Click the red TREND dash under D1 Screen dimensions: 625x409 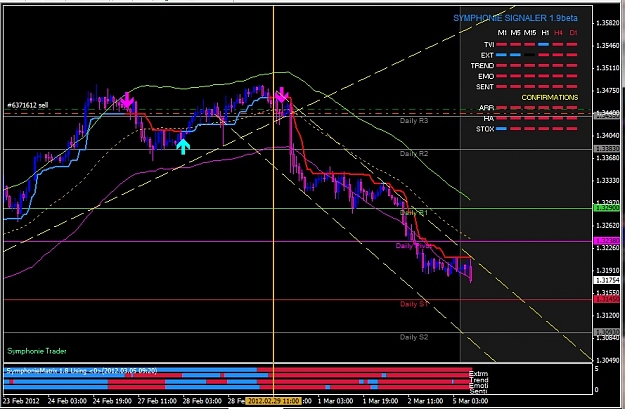coord(572,65)
